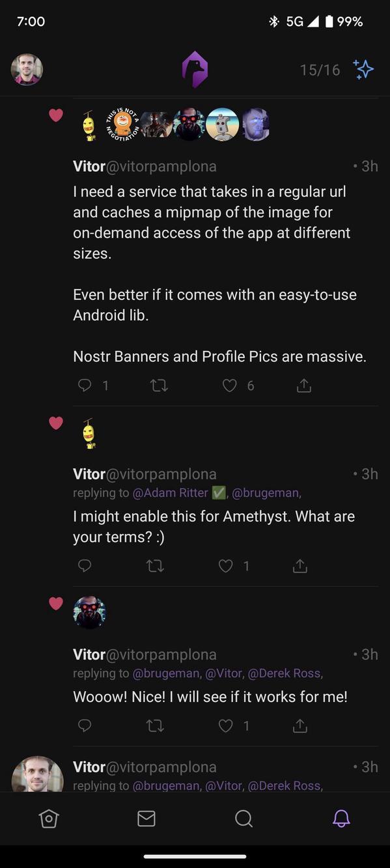
Task: Share Vitor's post about Nostr banners
Action: [x=303, y=385]
